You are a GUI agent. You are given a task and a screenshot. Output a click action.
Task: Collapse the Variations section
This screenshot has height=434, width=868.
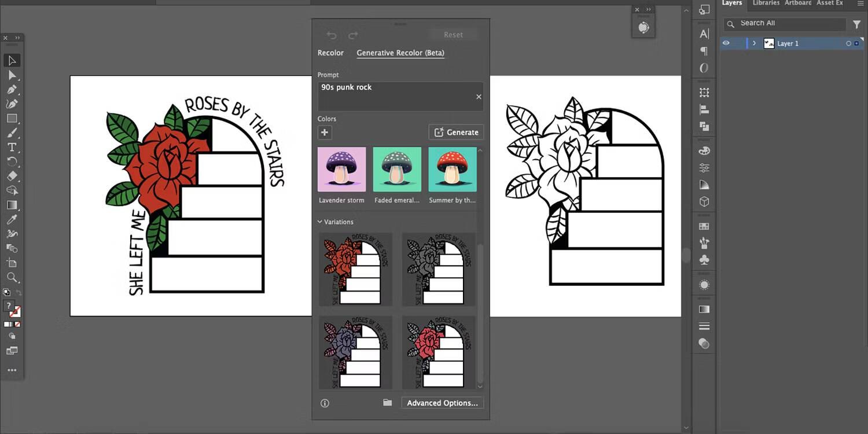coord(320,222)
